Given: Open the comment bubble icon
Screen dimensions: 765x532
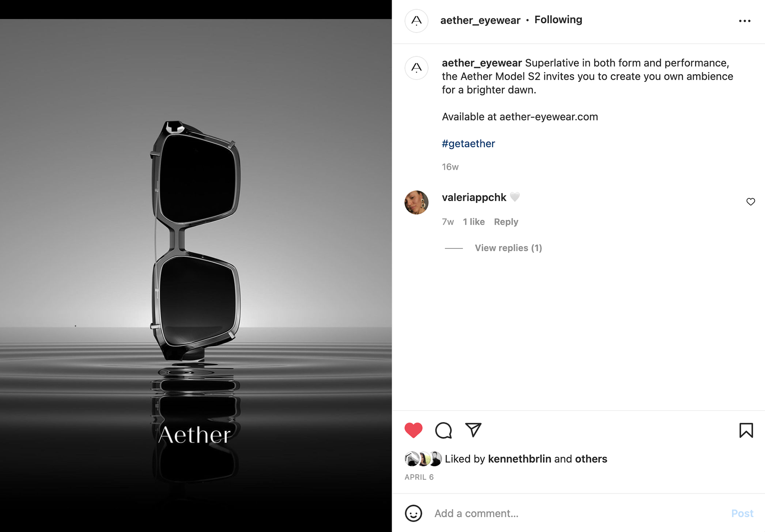Looking at the screenshot, I should 443,430.
